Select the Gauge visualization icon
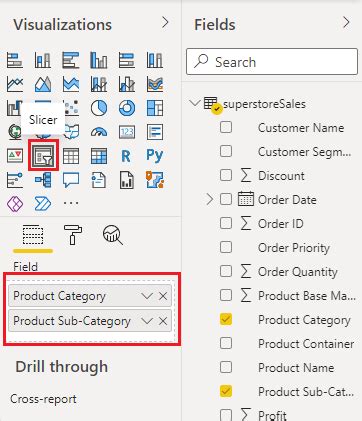This screenshot has width=362, height=421. 99,132
